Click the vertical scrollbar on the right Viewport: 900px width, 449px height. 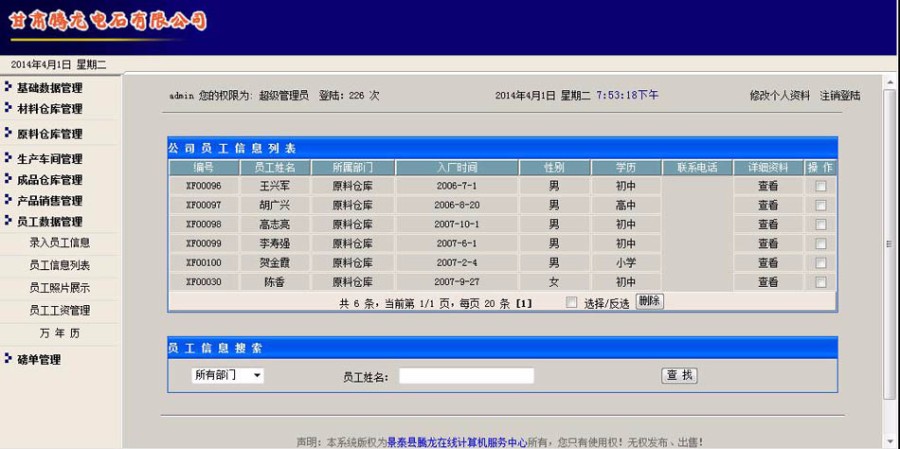coord(889,244)
